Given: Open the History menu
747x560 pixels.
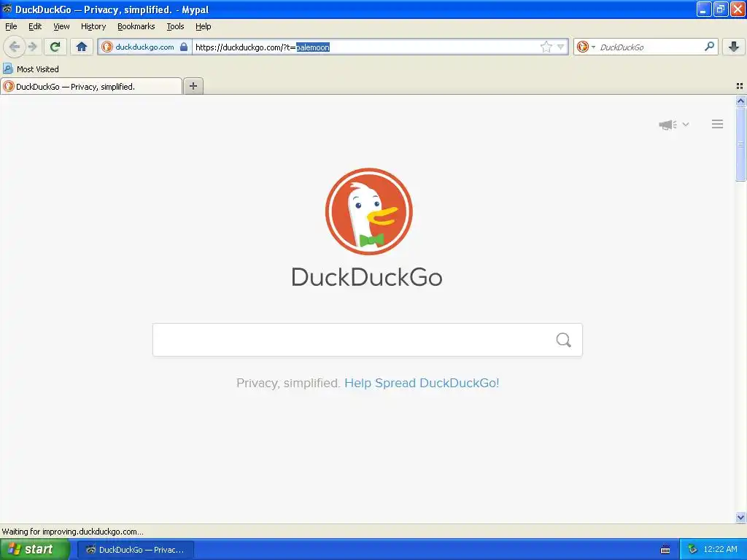Looking at the screenshot, I should [93, 26].
